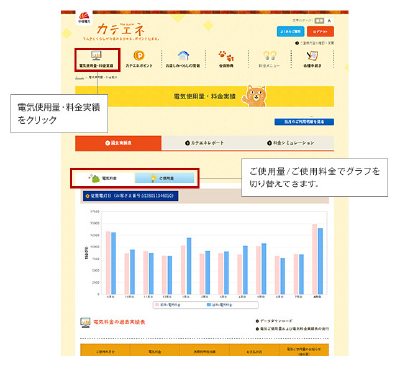This screenshot has height=366, width=400.
Task: Click the pink previous-year legend swatch
Action: coord(157,305)
